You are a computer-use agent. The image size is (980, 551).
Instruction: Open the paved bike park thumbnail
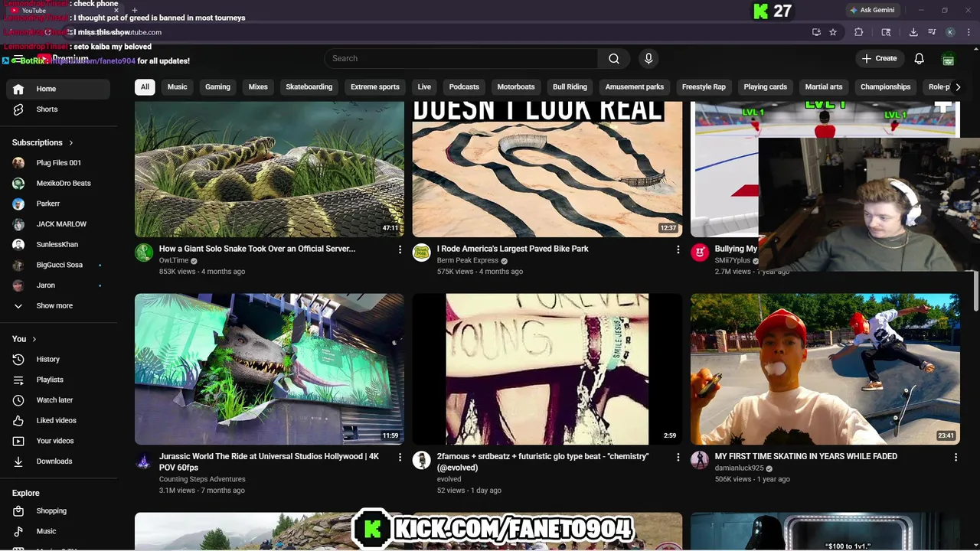547,169
